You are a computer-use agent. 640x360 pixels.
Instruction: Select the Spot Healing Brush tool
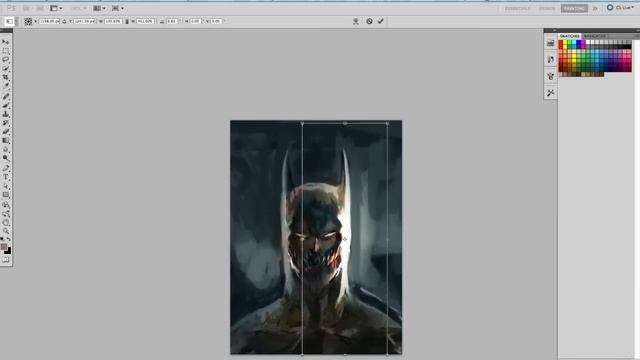6,96
